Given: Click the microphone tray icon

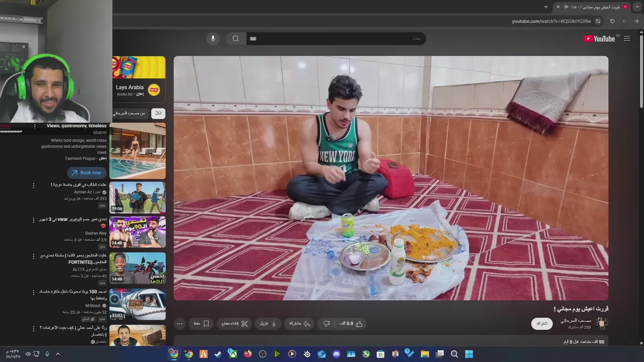Looking at the screenshot, I should pos(47,354).
